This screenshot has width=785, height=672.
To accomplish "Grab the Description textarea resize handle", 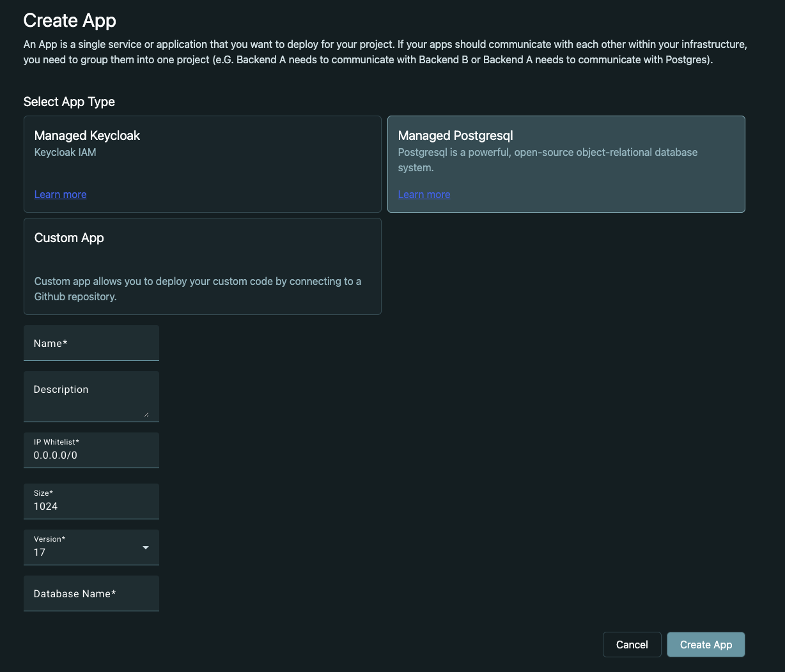I will tap(146, 414).
